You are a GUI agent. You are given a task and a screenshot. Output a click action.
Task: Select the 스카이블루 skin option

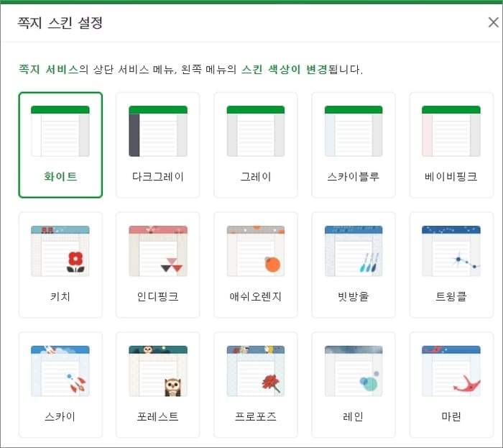(354, 131)
